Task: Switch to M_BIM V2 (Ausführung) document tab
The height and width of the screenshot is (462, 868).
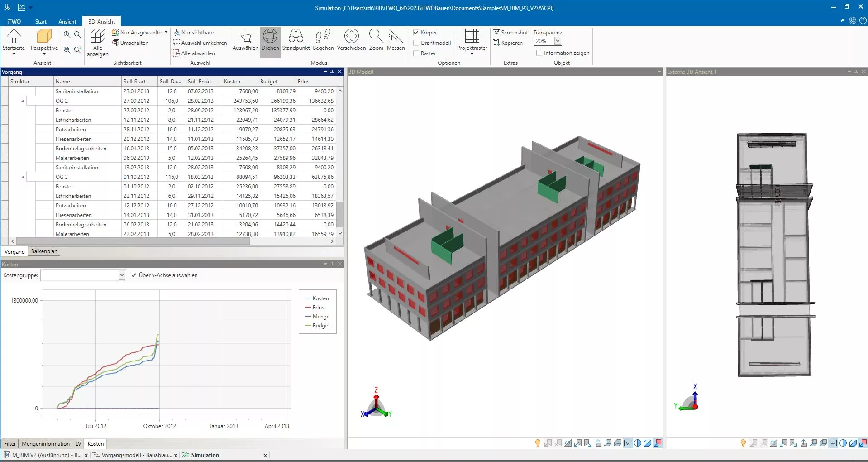Action: [x=47, y=455]
